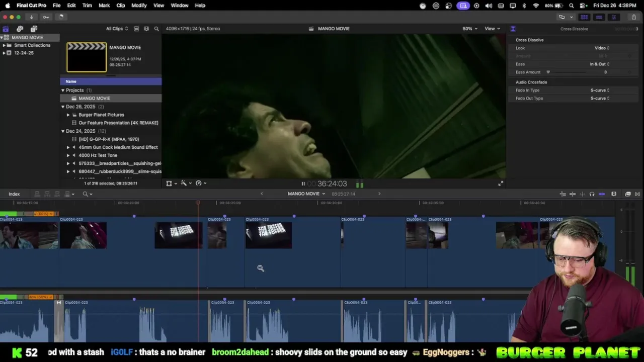
Task: Go forward in timeline history
Action: [379, 194]
